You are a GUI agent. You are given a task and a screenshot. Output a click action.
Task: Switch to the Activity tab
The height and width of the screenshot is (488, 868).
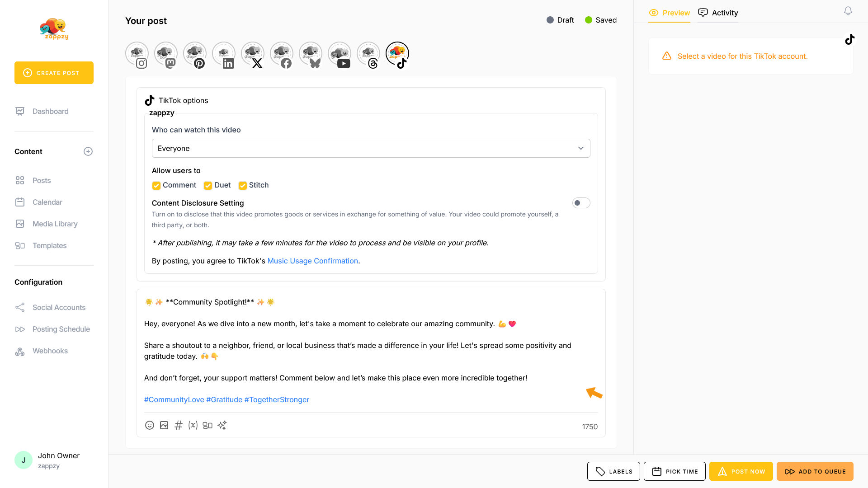pyautogui.click(x=718, y=13)
